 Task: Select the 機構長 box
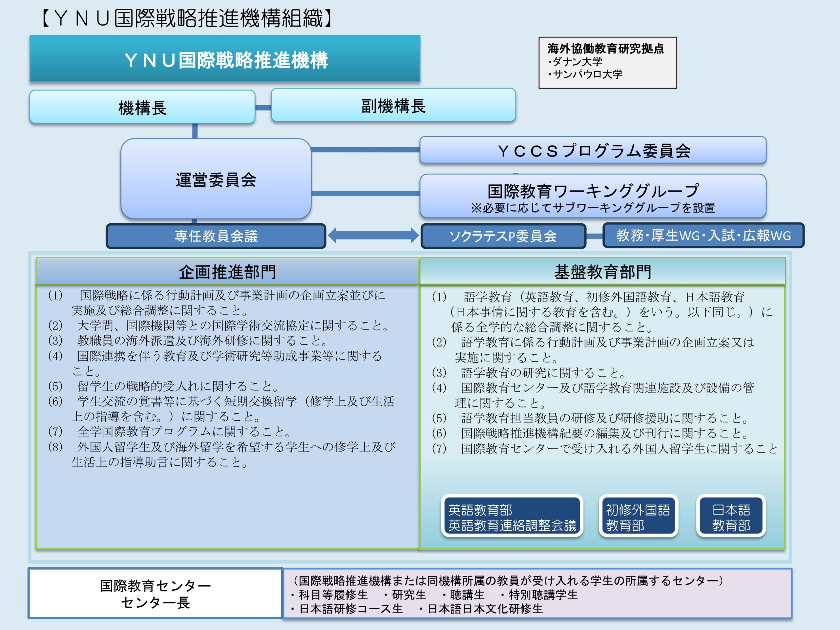142,107
